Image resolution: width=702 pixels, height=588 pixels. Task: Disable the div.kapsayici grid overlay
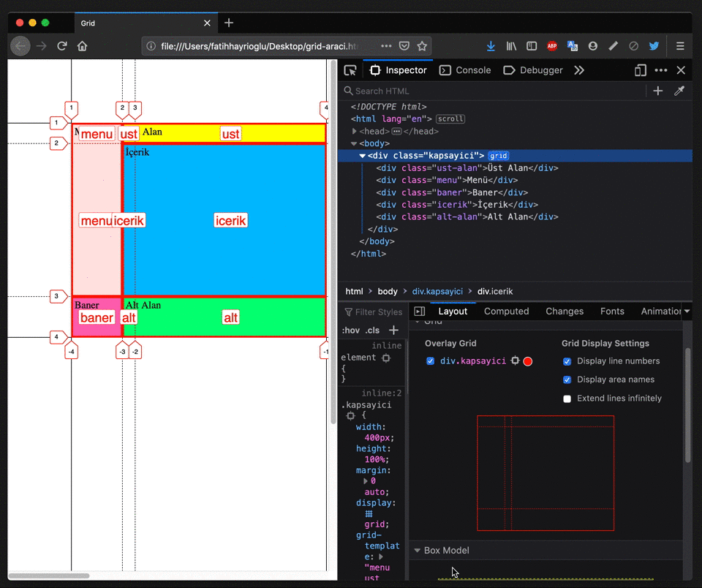pos(430,361)
